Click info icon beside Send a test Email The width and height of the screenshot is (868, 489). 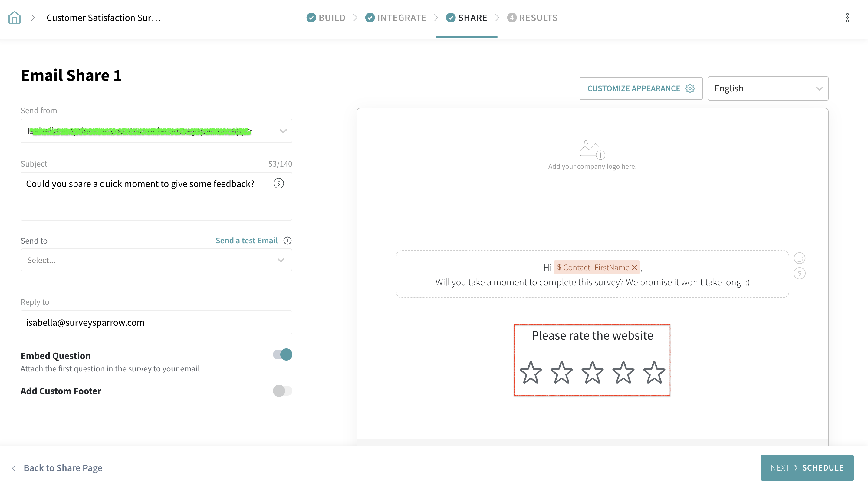(x=288, y=241)
